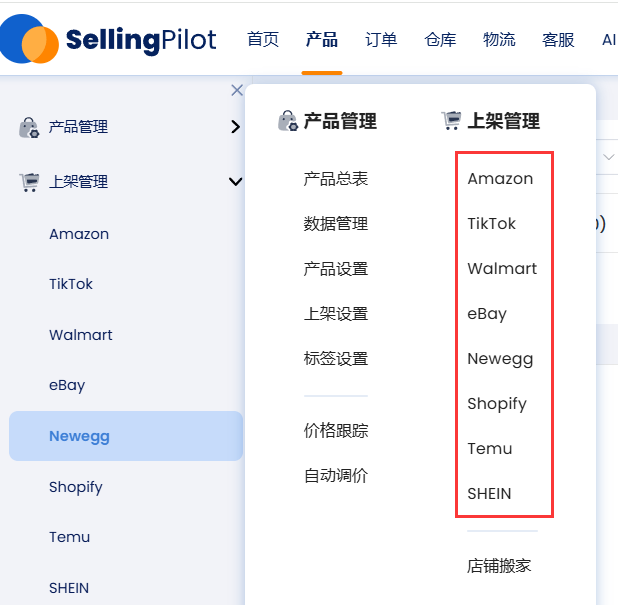Choose Amazon in the 上架管理 popup column
Viewport: 618px width, 605px height.
500,179
